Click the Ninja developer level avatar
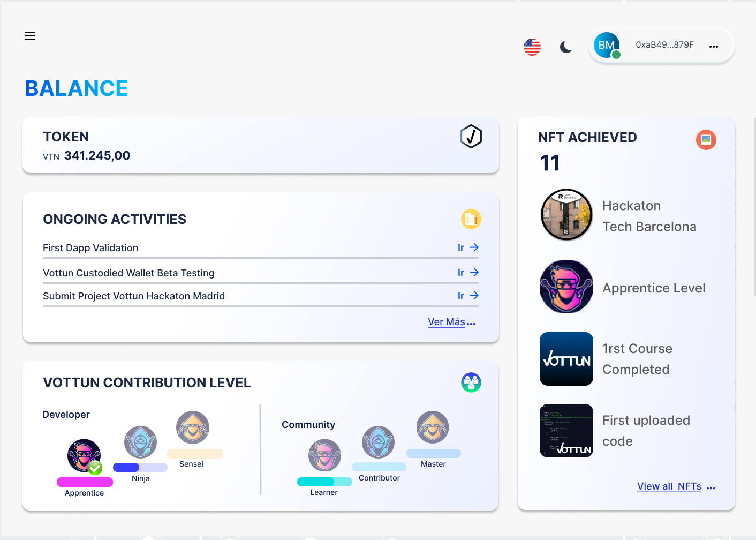Screen dimensions: 756x540 [140, 442]
